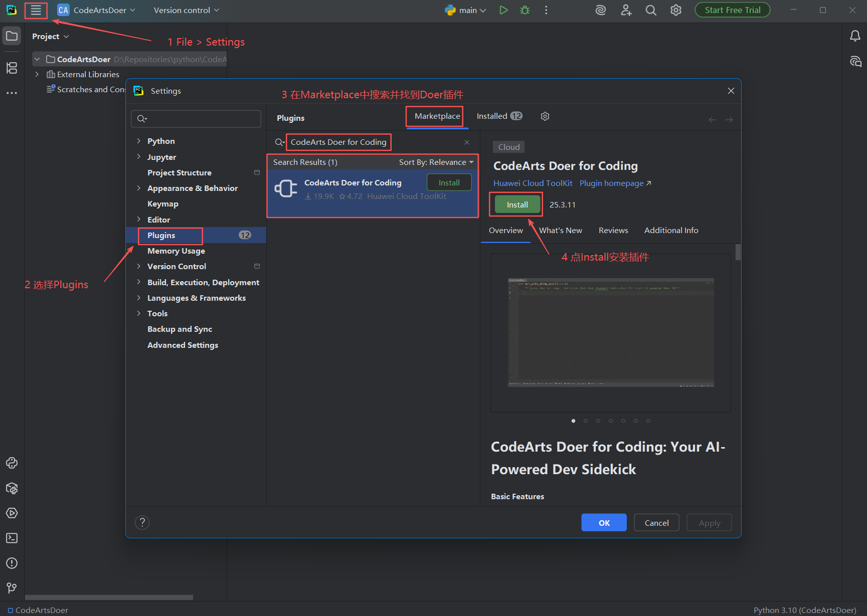Open the Project view dropdown
The height and width of the screenshot is (616, 867).
[50, 36]
